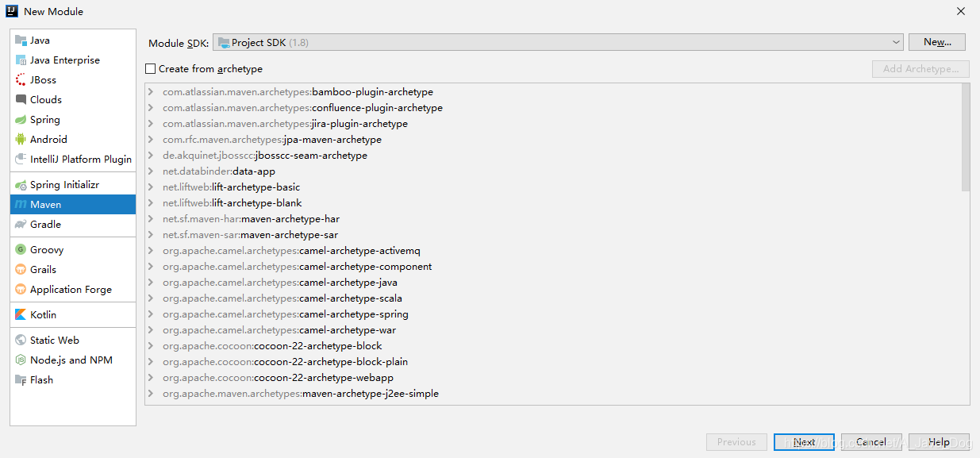Select maven-archetype-j2ee-simple row
980x458 pixels.
pyautogui.click(x=552, y=394)
